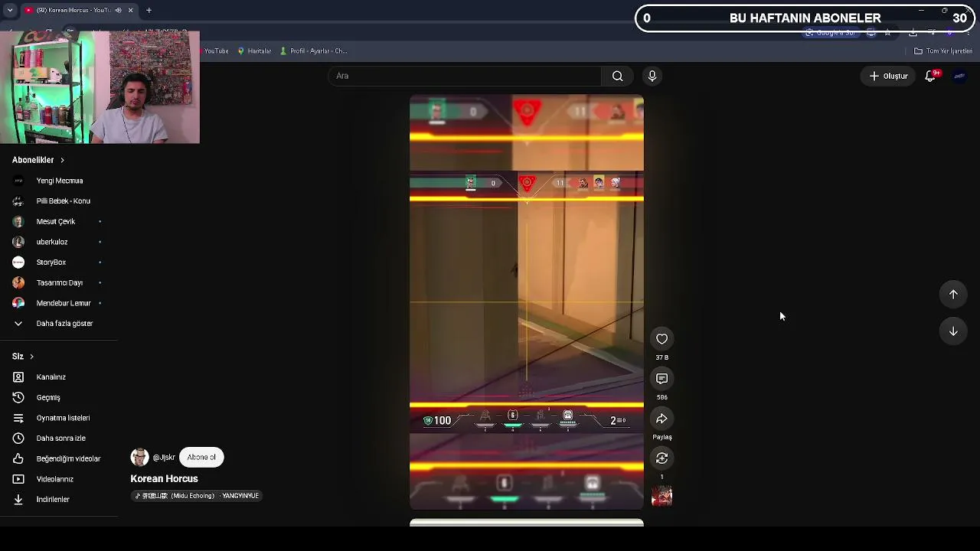
Task: Open Oynatma listeleri
Action: pyautogui.click(x=59, y=418)
